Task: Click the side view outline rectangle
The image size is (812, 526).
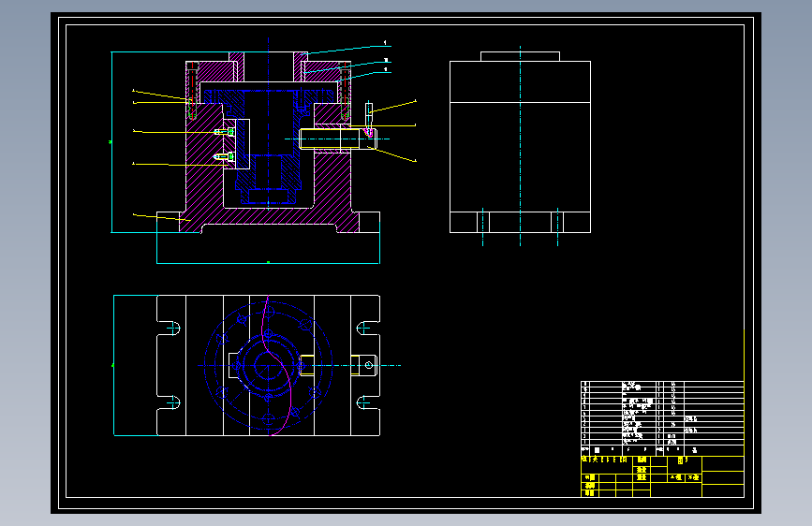Action: (x=520, y=147)
